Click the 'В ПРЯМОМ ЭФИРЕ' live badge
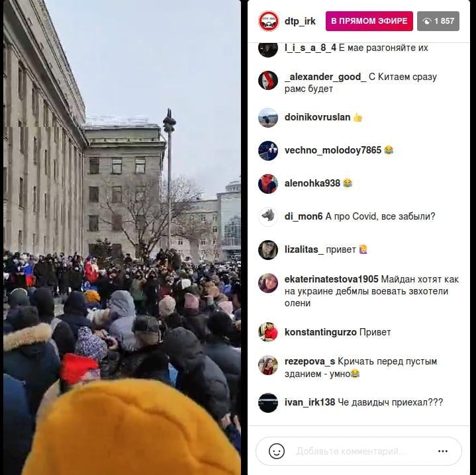Image resolution: width=476 pixels, height=475 pixels. [x=369, y=21]
